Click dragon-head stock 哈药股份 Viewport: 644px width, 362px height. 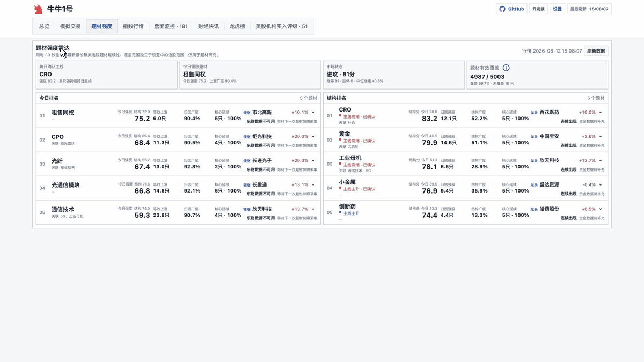[549, 209]
